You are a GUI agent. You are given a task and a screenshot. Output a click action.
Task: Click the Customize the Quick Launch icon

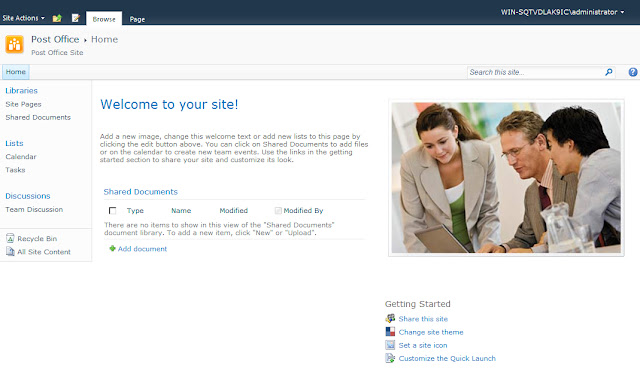[390, 358]
